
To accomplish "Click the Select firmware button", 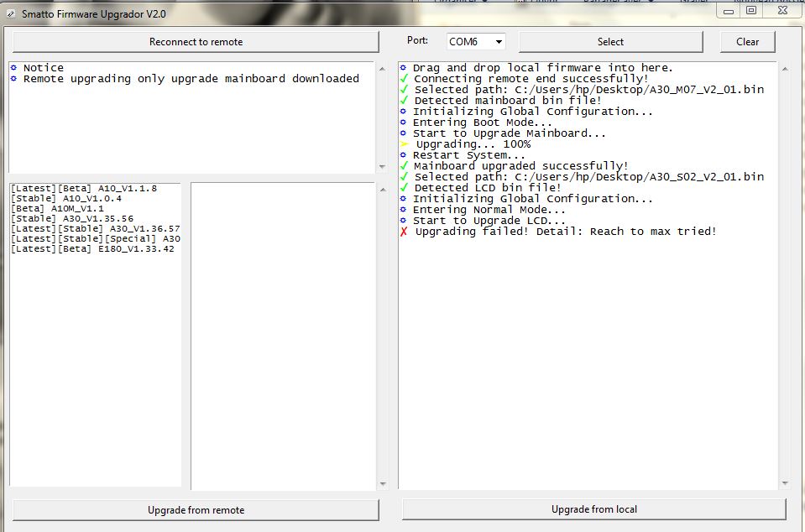I will coord(610,42).
